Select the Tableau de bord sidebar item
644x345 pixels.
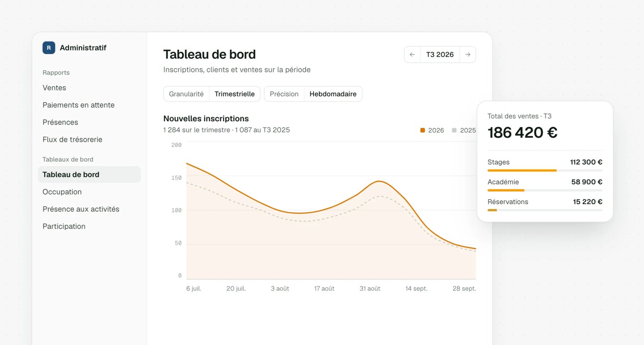coord(89,175)
